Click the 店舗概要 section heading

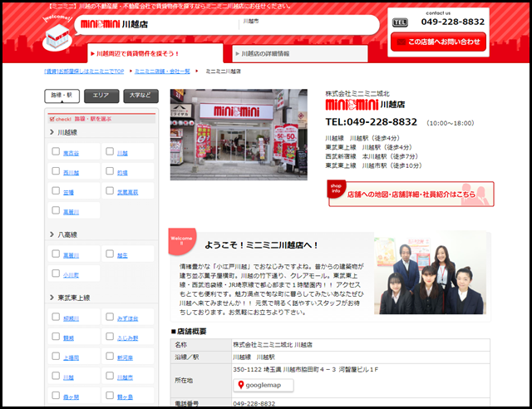point(189,331)
